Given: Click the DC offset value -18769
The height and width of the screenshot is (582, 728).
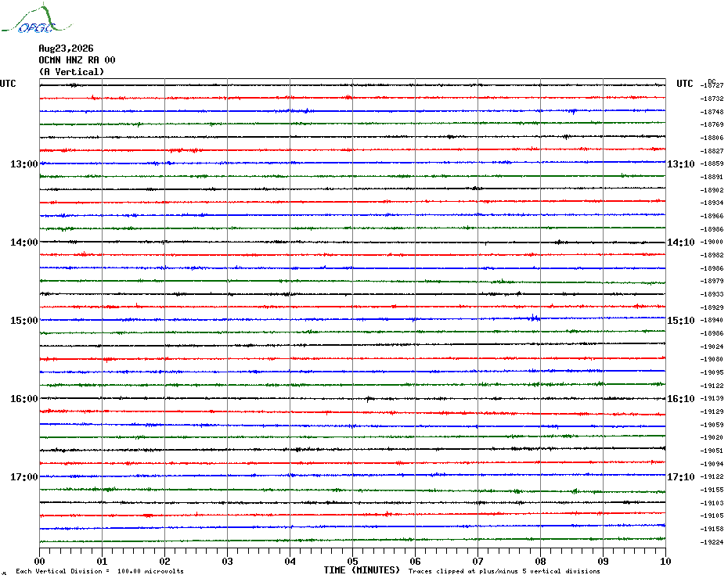Looking at the screenshot, I should tap(712, 125).
